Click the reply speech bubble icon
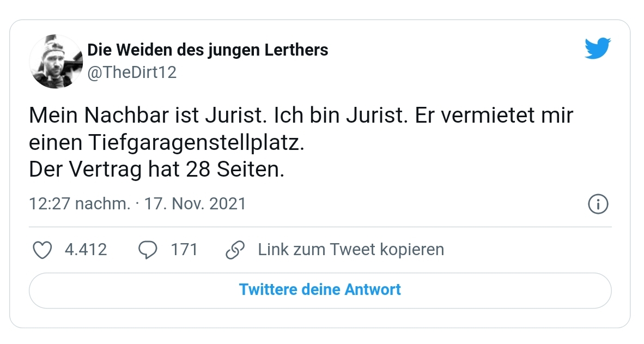 pyautogui.click(x=148, y=250)
